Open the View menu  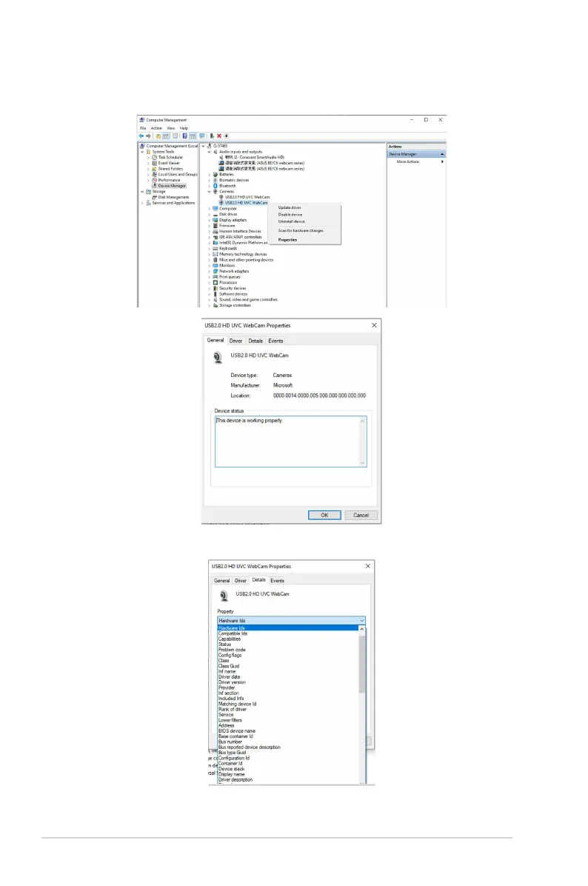170,128
